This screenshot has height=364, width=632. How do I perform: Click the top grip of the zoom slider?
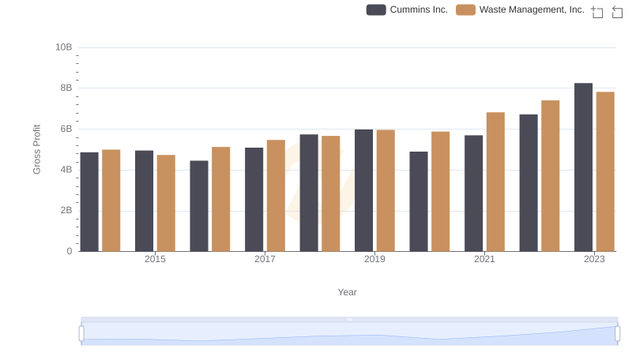(349, 319)
